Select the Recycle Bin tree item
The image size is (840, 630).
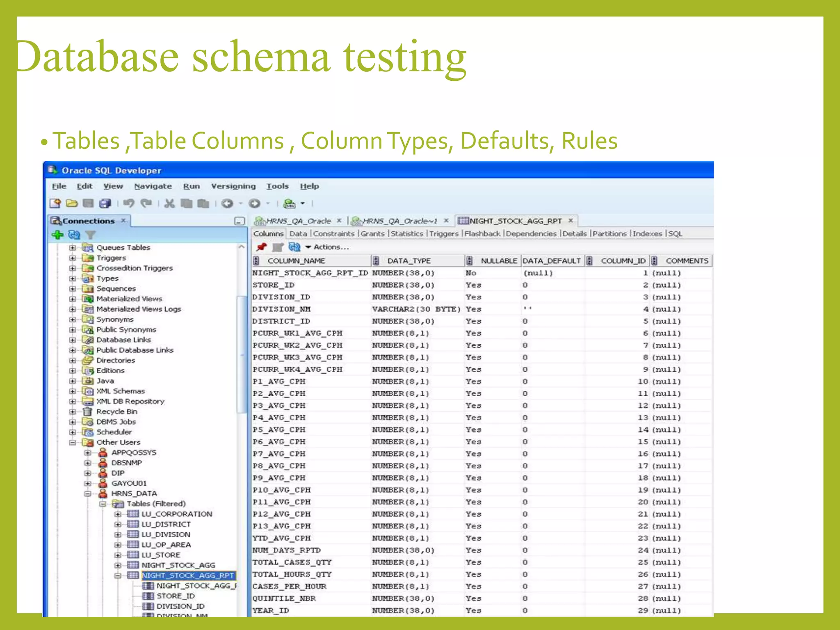[116, 412]
